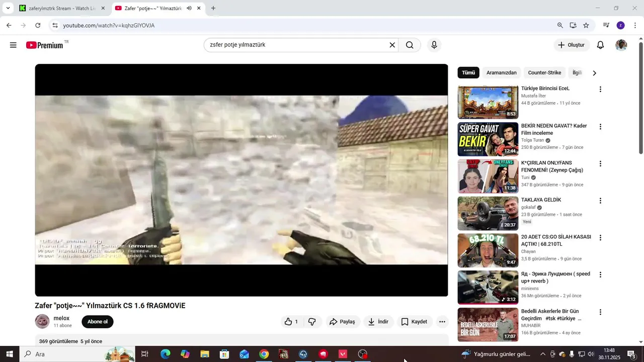Open a new Chrome tab

pyautogui.click(x=213, y=8)
